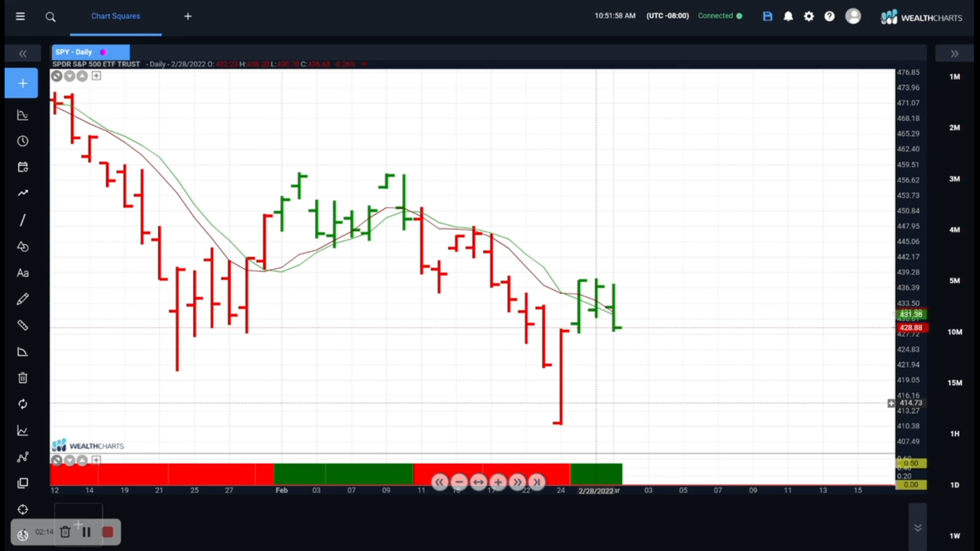Screen dimensions: 980x551
Task: Click the WealthCharts logo in the header
Action: (922, 17)
